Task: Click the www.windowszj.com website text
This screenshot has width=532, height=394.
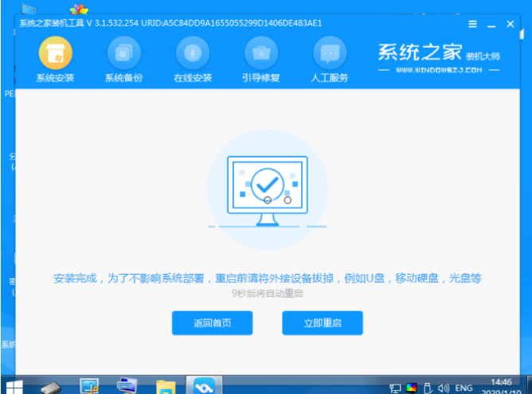Action: pos(439,70)
